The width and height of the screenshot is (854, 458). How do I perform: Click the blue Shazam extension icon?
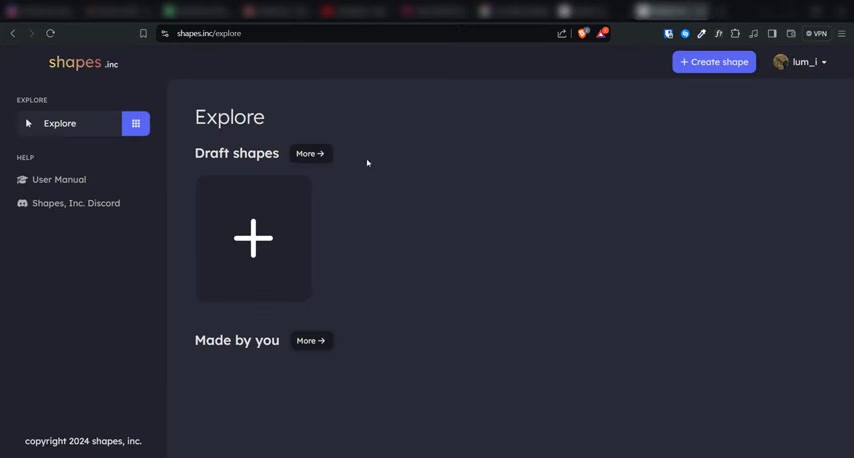pyautogui.click(x=685, y=34)
